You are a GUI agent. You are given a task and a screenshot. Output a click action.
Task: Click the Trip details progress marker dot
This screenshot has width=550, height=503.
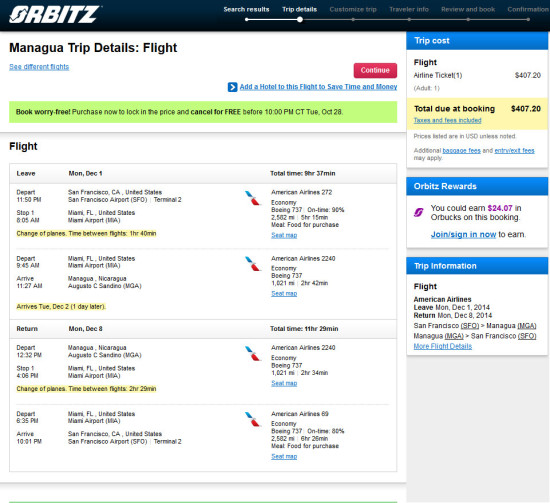[x=300, y=20]
